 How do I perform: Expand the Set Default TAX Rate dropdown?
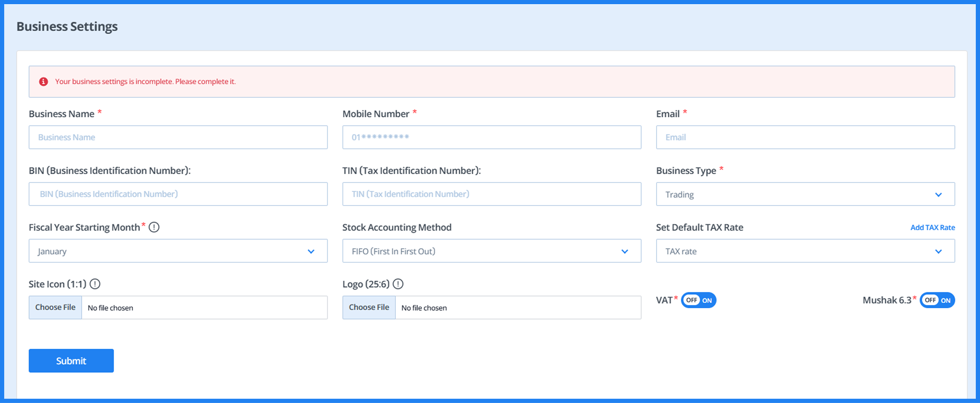click(805, 251)
